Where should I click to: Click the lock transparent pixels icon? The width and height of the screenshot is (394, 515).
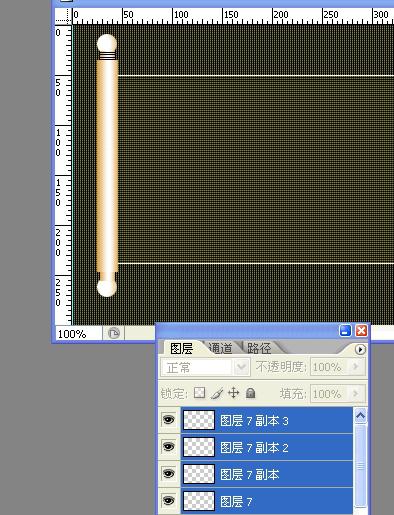tap(199, 393)
